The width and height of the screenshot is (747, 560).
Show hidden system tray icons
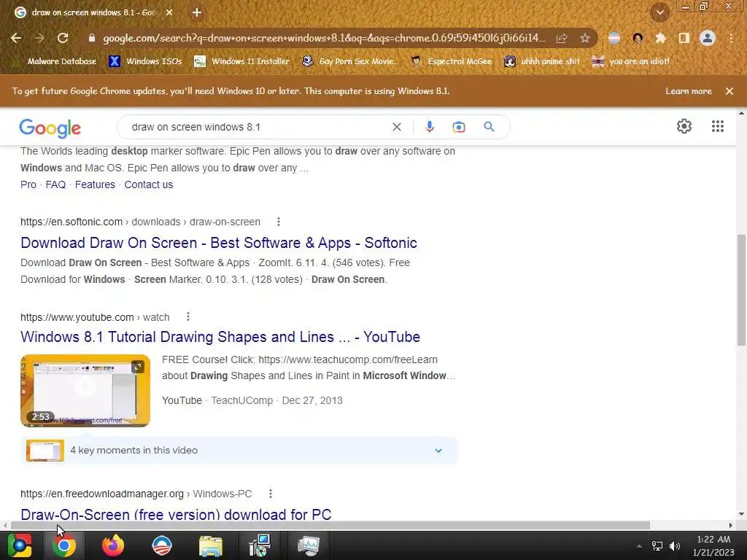coord(639,546)
